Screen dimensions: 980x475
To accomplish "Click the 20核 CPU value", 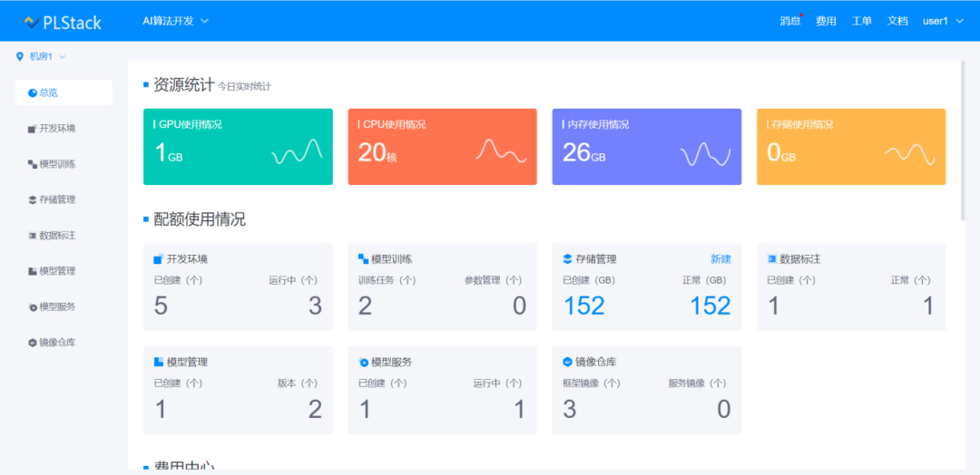I will (377, 152).
